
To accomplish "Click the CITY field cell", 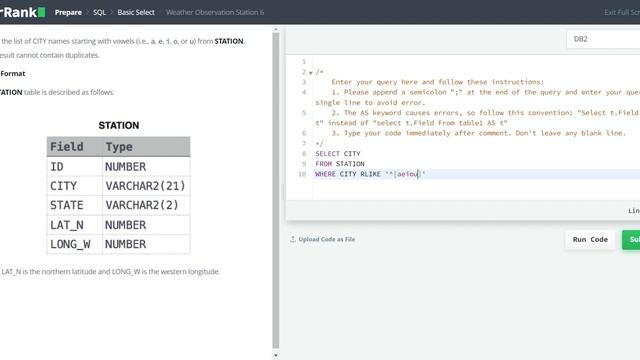I will (75, 186).
